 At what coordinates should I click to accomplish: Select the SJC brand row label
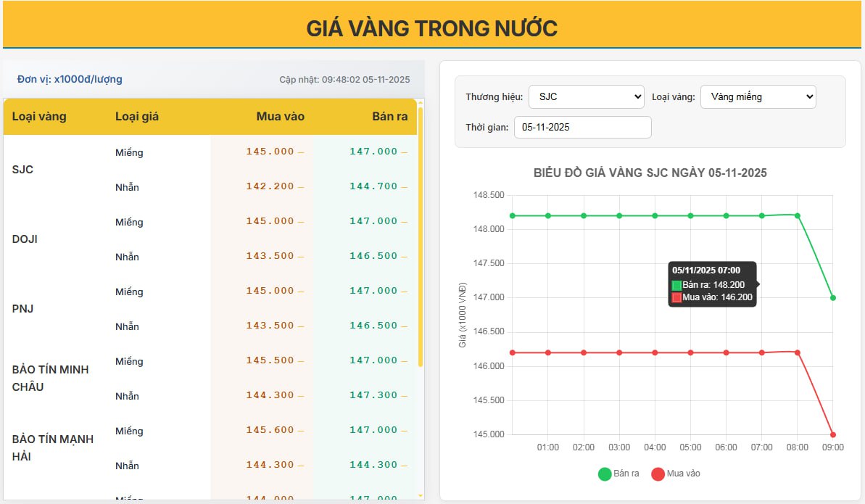[23, 170]
